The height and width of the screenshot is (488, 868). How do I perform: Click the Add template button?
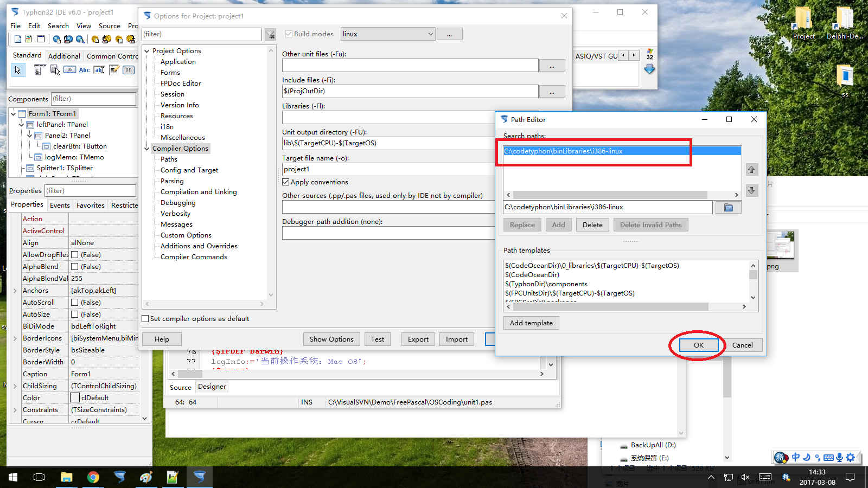click(x=531, y=323)
